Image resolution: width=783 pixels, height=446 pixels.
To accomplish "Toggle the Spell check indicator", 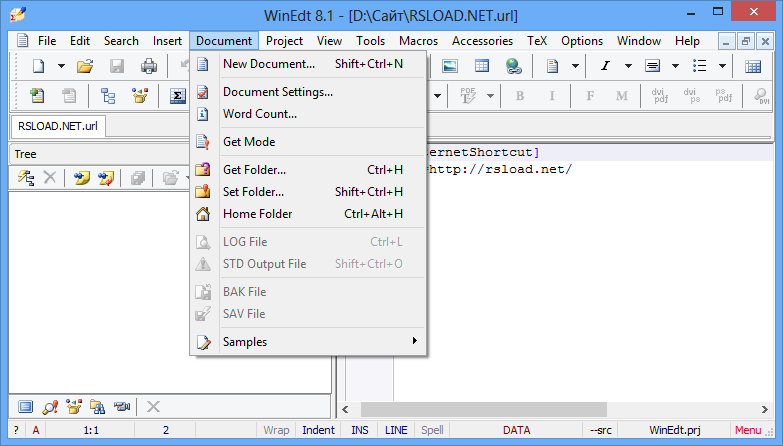I will point(432,430).
